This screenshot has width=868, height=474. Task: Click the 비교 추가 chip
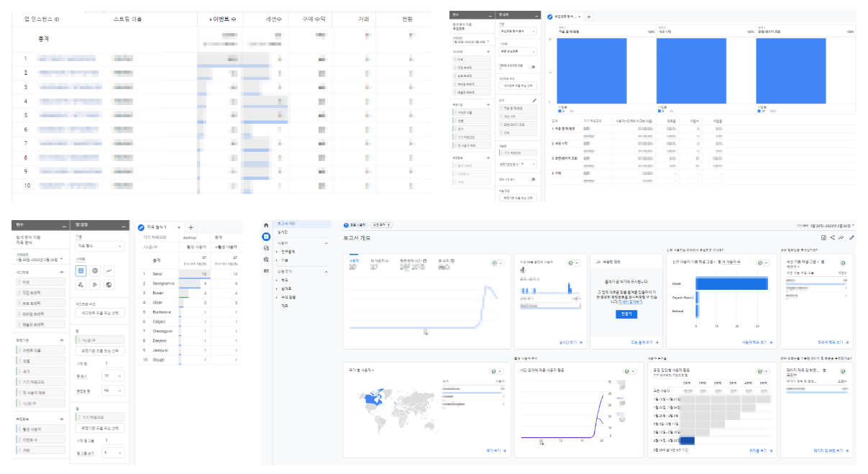[x=381, y=225]
